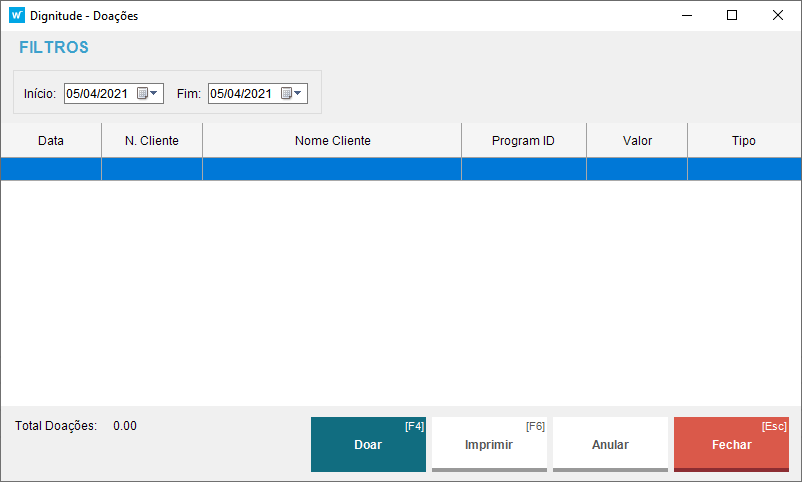Click into the Fim date text
Image resolution: width=802 pixels, height=482 pixels.
point(241,94)
